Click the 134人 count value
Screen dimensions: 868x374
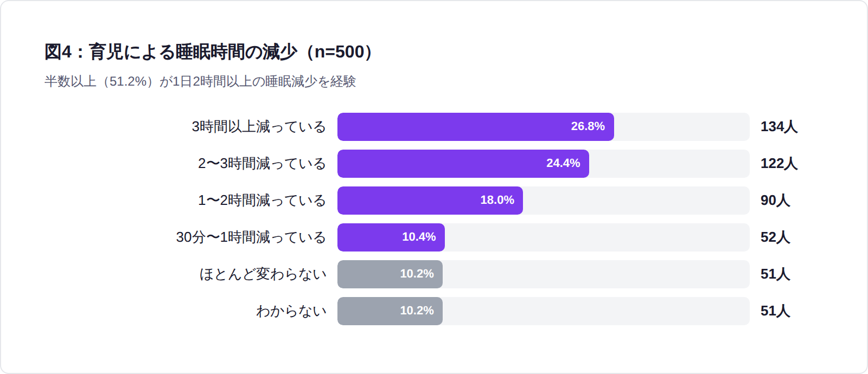[778, 127]
